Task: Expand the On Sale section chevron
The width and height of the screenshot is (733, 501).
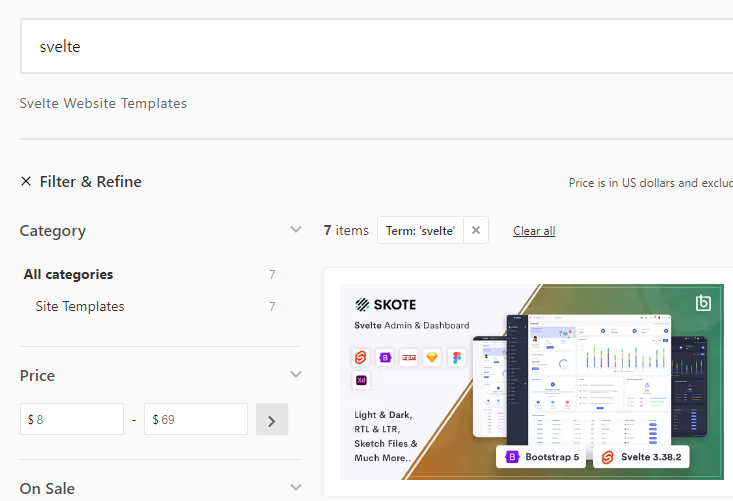Action: coord(295,487)
